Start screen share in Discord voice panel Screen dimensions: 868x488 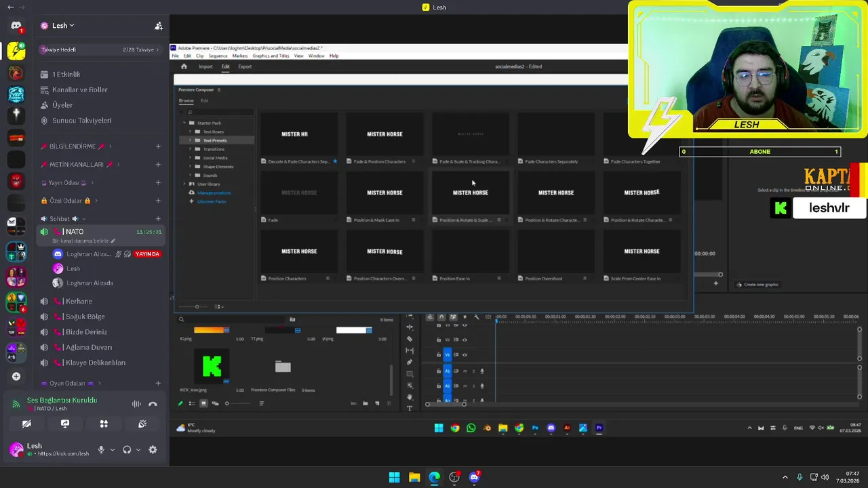(65, 424)
